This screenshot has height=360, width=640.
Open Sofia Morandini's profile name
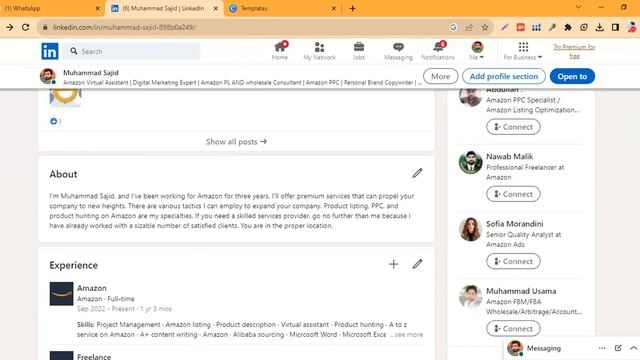click(514, 224)
